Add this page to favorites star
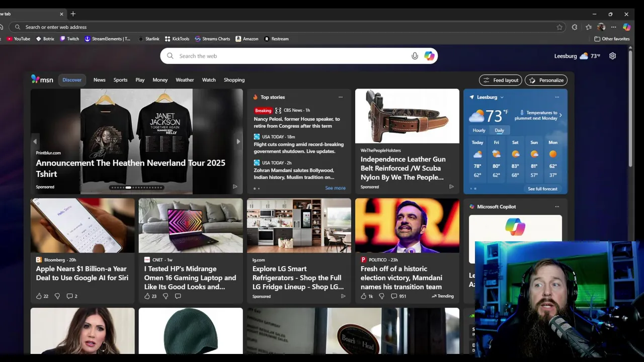 coord(559,27)
